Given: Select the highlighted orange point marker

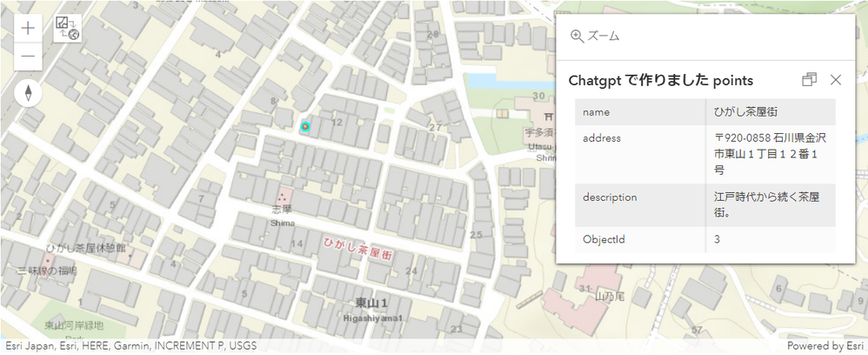Looking at the screenshot, I should click(x=304, y=127).
